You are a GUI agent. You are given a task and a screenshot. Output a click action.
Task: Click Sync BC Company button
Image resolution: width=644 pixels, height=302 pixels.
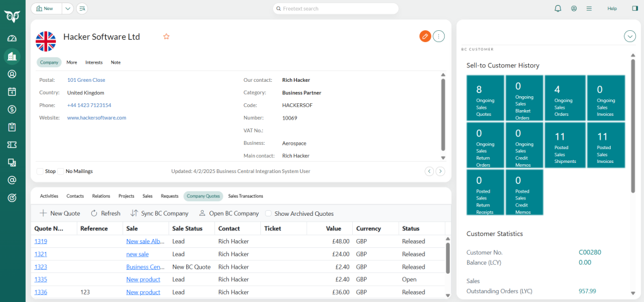159,213
